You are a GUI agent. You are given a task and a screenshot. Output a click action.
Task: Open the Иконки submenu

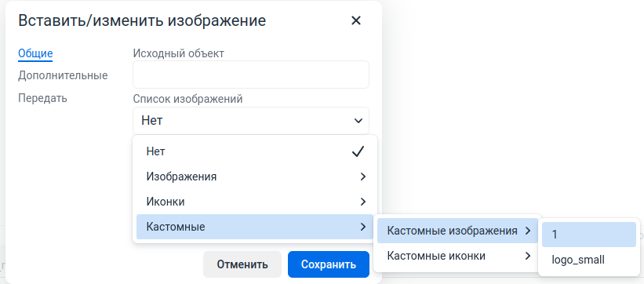pos(255,202)
